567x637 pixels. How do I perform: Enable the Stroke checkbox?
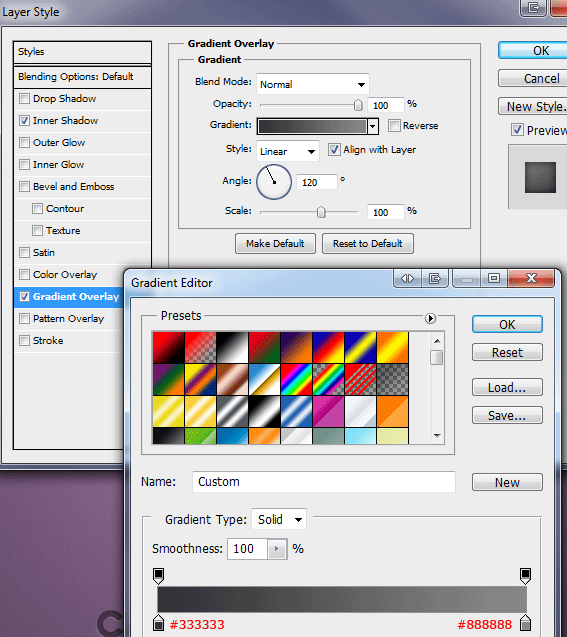[x=24, y=340]
